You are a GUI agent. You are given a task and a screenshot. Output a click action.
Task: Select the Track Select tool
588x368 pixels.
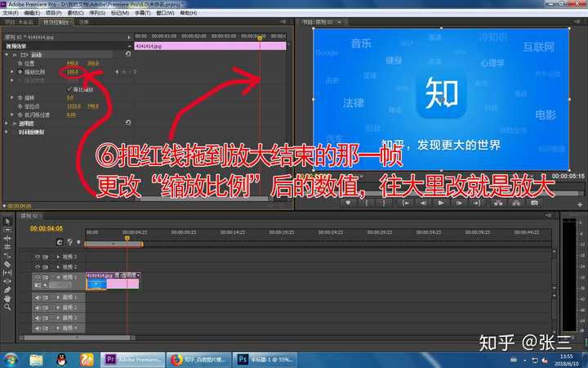(7, 230)
